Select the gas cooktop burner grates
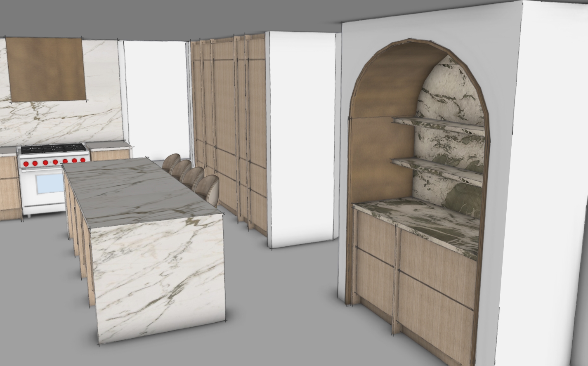The width and height of the screenshot is (588, 366). coord(53,149)
